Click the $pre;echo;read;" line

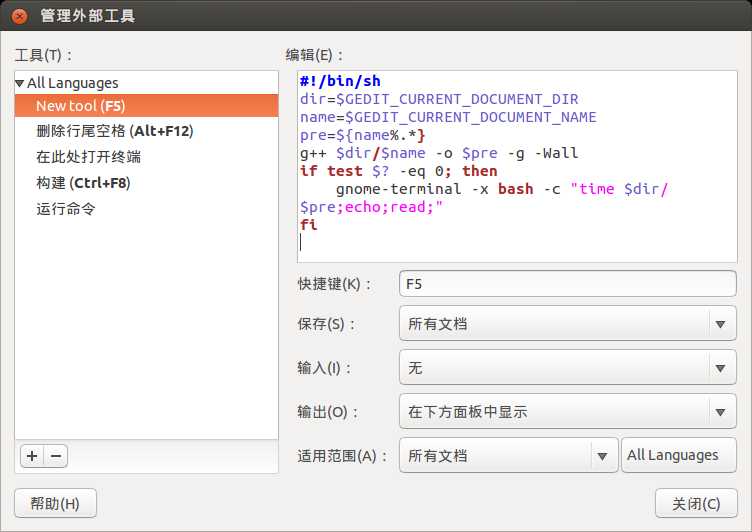tap(371, 207)
